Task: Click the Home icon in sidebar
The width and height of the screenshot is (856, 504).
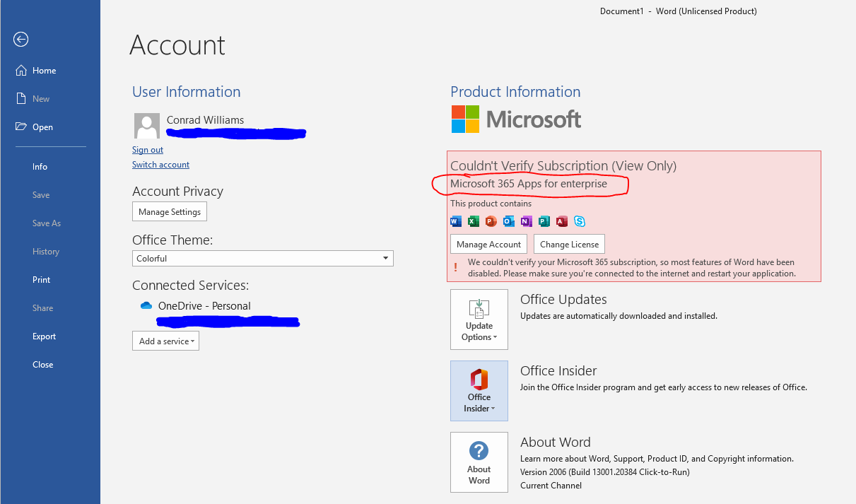Action: 20,71
